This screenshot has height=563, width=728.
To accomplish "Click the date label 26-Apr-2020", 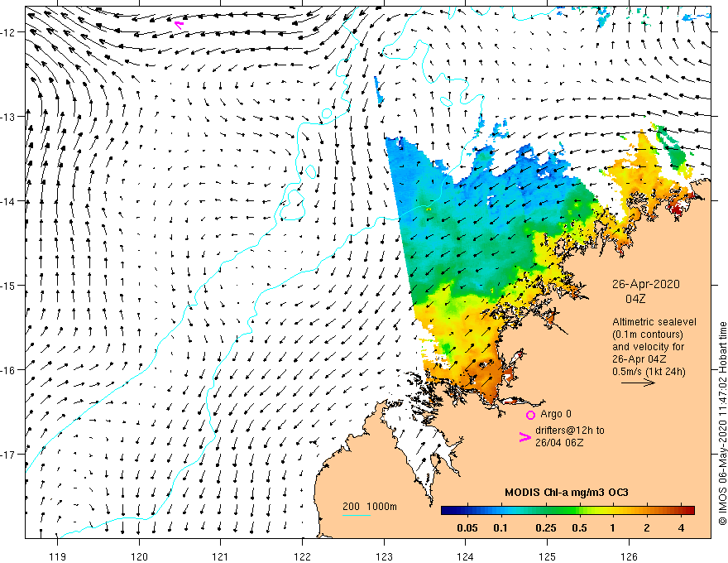I will pyautogui.click(x=645, y=284).
